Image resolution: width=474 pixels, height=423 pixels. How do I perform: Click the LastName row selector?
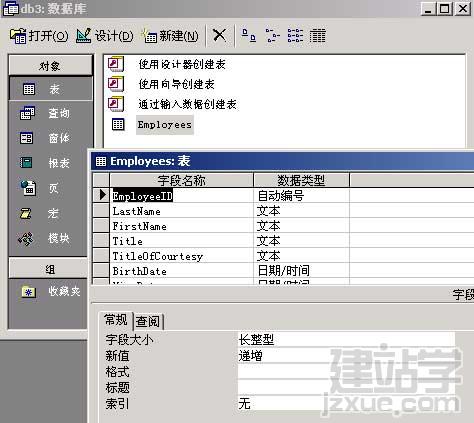[101, 211]
